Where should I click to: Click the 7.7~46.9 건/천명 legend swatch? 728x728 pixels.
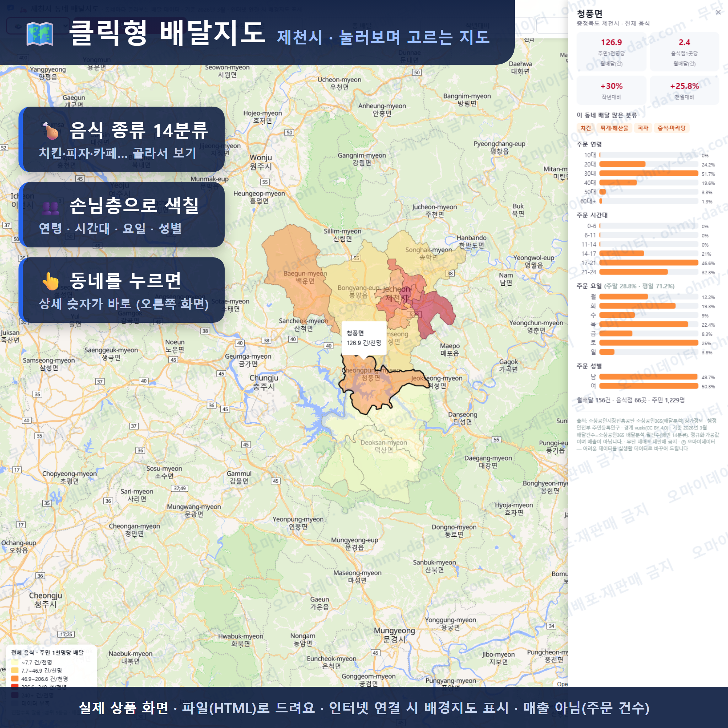(x=15, y=671)
